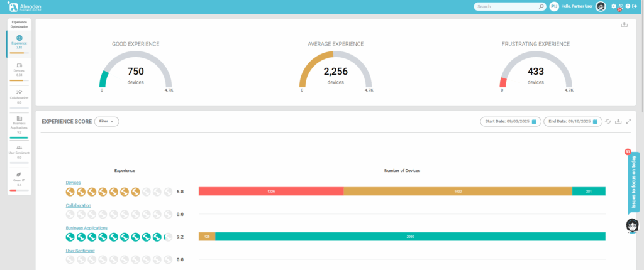Open the settings gear in header

point(614,6)
